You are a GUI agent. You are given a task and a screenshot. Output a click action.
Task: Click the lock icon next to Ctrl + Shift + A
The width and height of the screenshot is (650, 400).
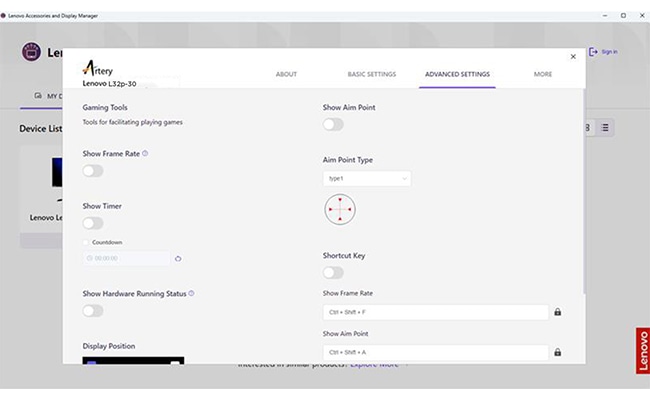(x=558, y=352)
